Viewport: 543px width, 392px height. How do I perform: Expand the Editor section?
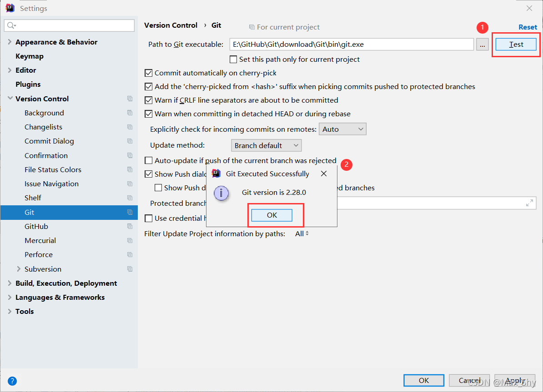(x=10, y=70)
